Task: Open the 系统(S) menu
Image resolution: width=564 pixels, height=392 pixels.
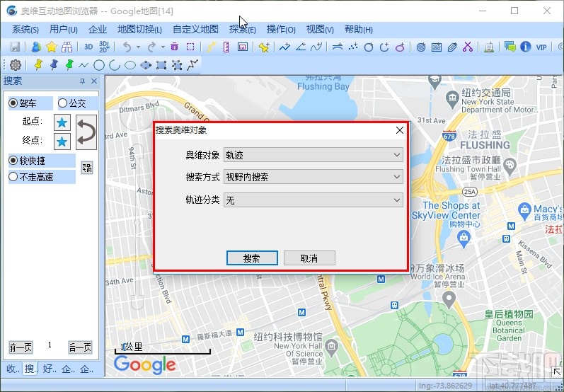Action: coord(25,30)
